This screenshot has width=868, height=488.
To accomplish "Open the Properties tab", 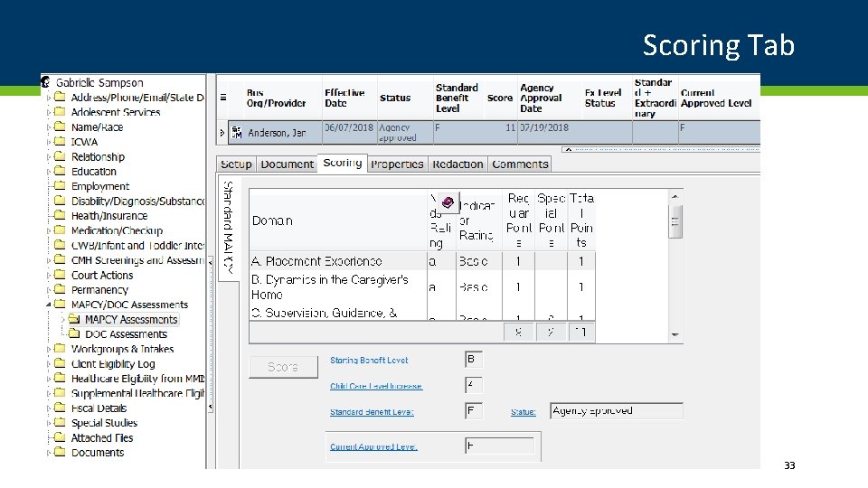I will 397,164.
